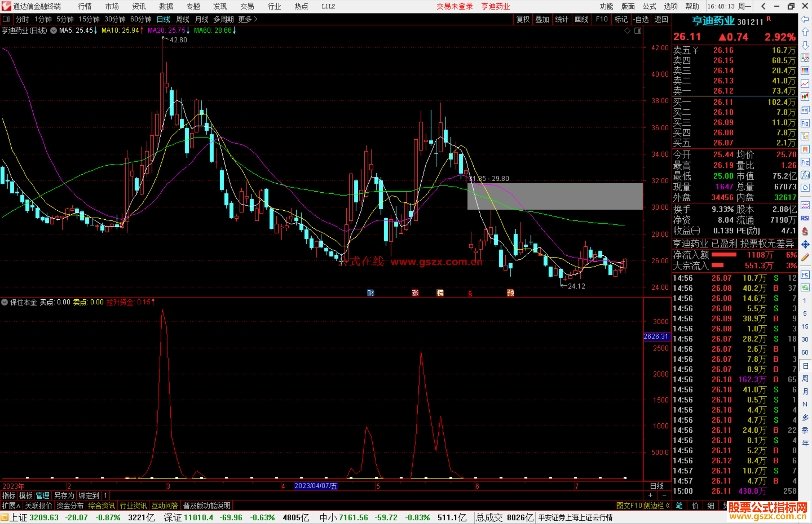Switch to the 周线 period tab
Screen dimensions: 812x524
[183, 19]
